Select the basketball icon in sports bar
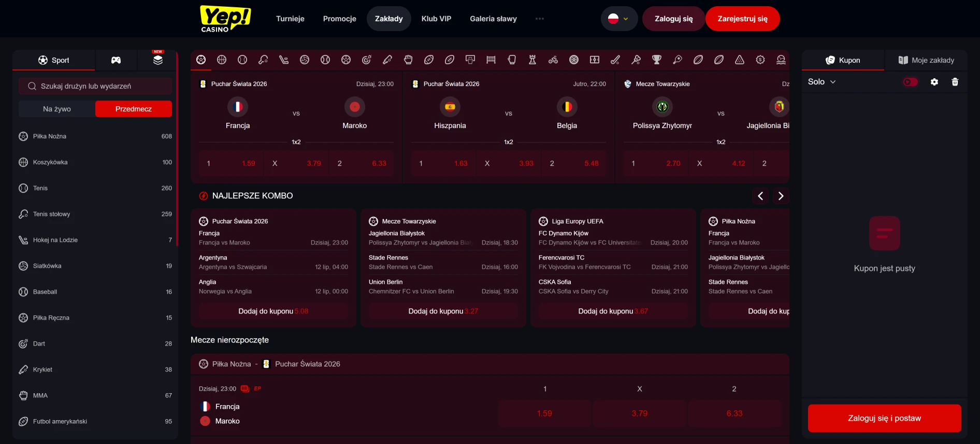The height and width of the screenshot is (444, 980). tap(222, 60)
